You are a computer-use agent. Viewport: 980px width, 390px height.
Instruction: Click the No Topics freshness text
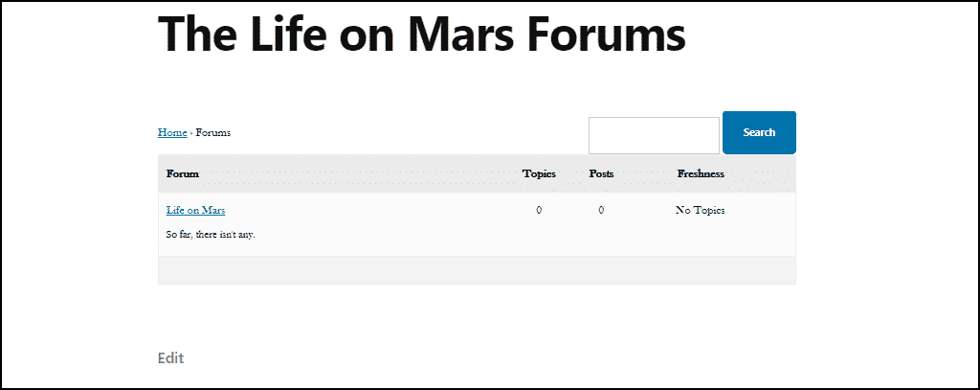pos(700,211)
